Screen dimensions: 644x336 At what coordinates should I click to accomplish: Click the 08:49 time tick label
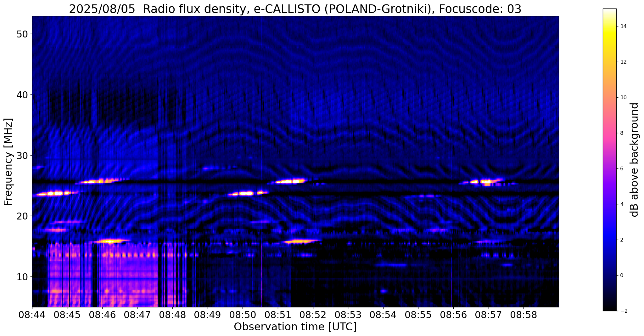click(208, 315)
